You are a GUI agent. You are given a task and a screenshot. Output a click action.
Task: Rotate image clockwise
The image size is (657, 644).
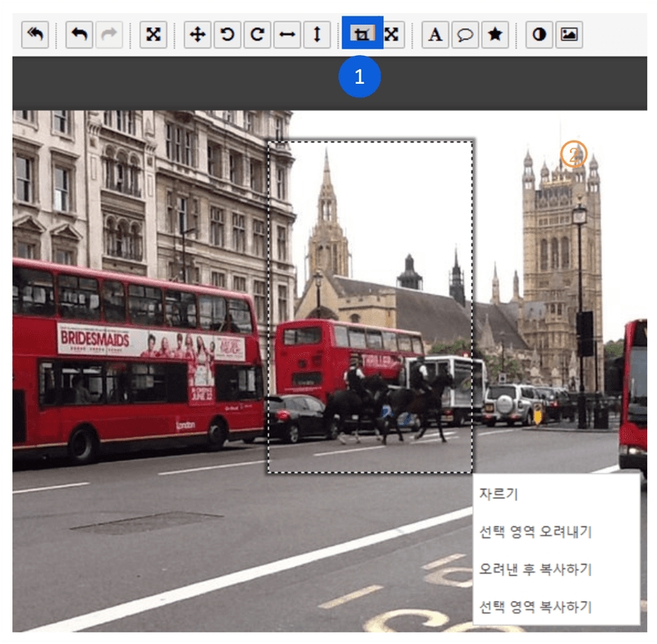coord(257,34)
